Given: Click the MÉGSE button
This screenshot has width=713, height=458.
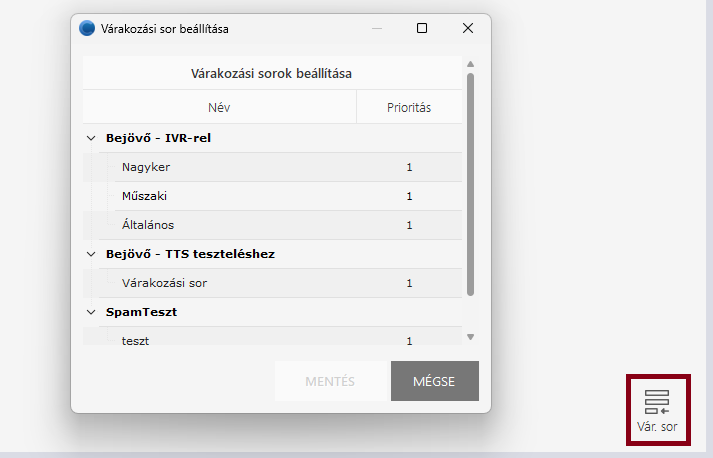Looking at the screenshot, I should (x=434, y=381).
